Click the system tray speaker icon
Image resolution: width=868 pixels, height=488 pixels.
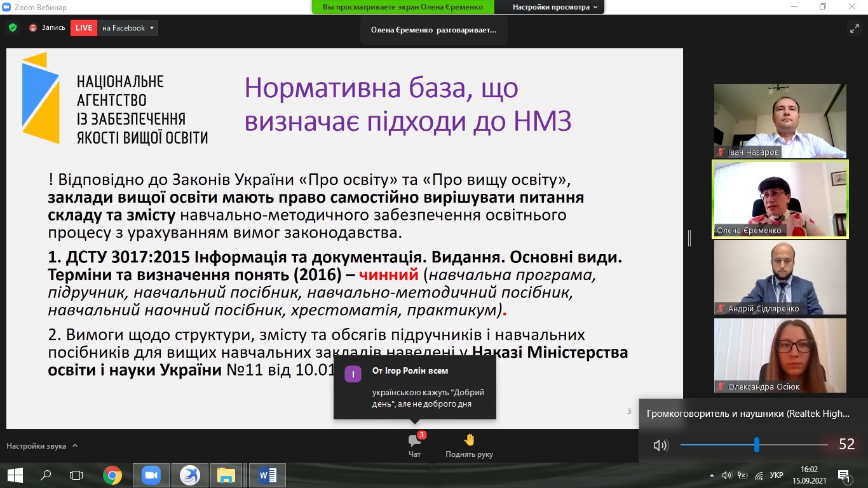tap(727, 475)
